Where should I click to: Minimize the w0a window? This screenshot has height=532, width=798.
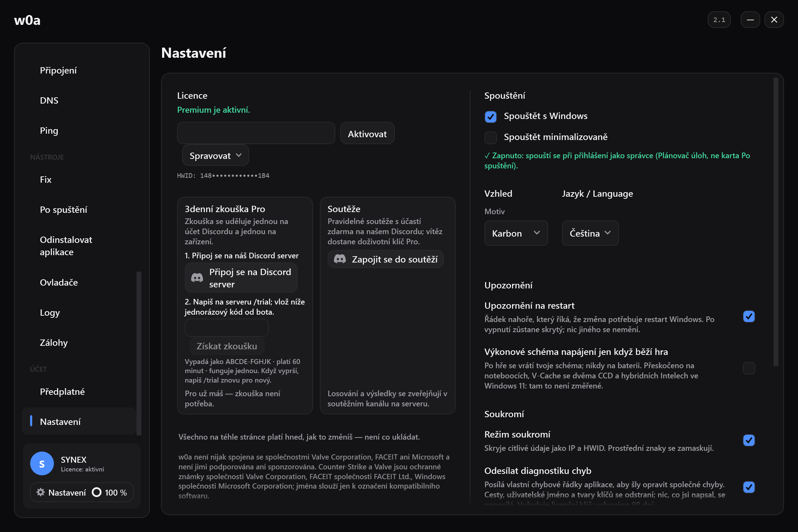[x=750, y=20]
